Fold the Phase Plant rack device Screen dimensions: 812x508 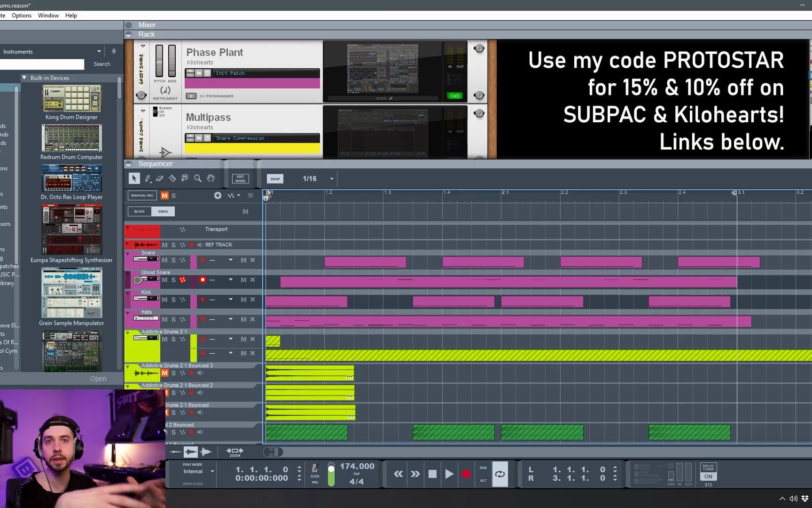[x=143, y=46]
